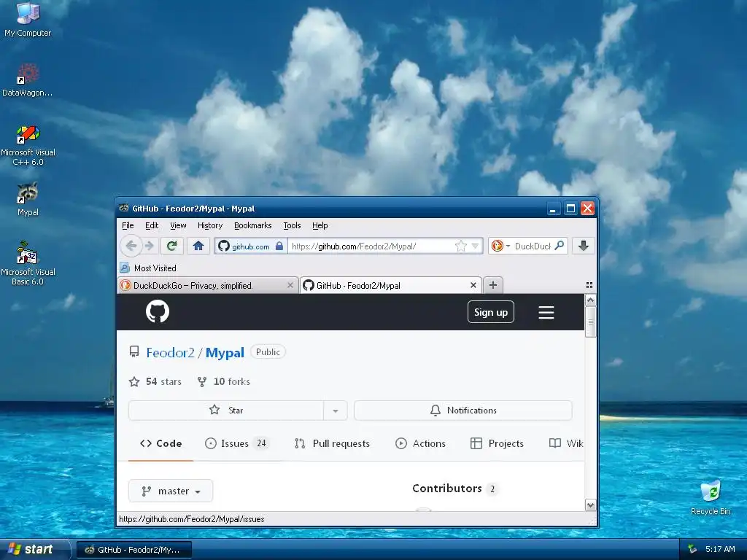The height and width of the screenshot is (560, 747).
Task: Open the Code repository tab
Action: (160, 443)
